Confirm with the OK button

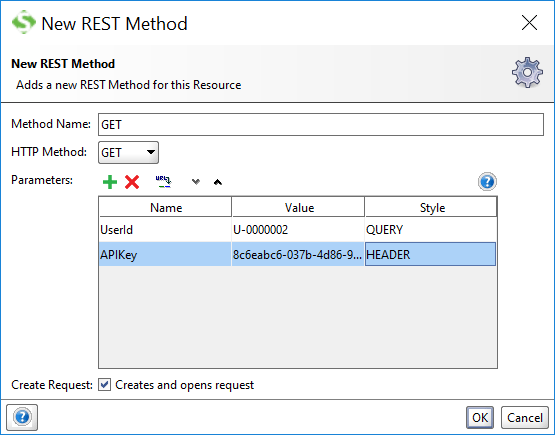[480, 417]
